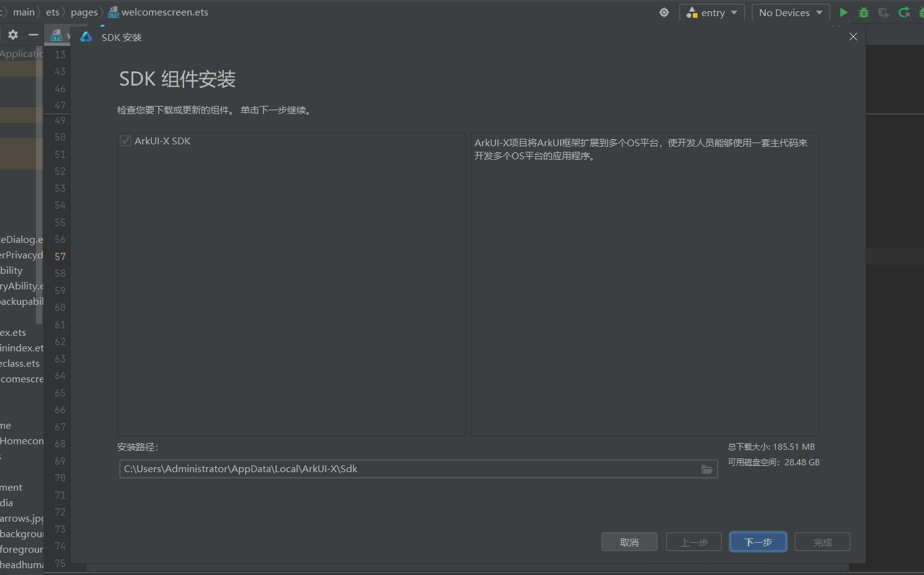Click the ArkUI-X description text
The width and height of the screenshot is (924, 575).
click(641, 149)
